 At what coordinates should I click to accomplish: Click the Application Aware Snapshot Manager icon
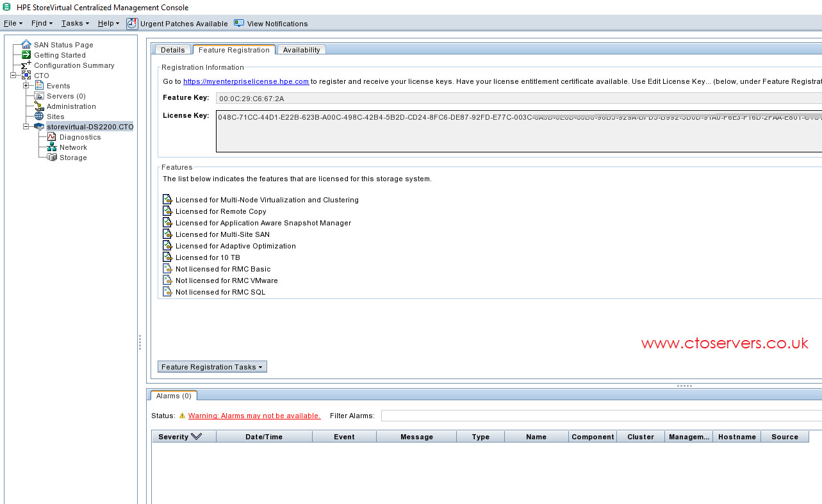tap(167, 223)
